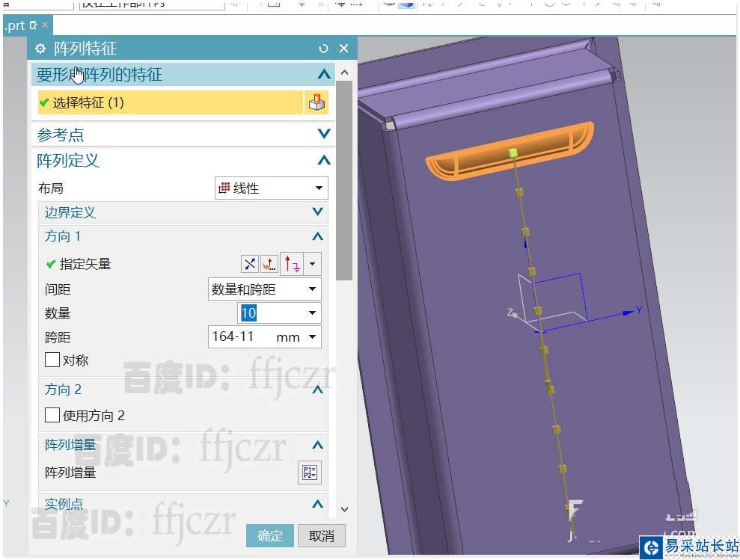
Task: Collapse the 阵列定义 section
Action: 324,161
